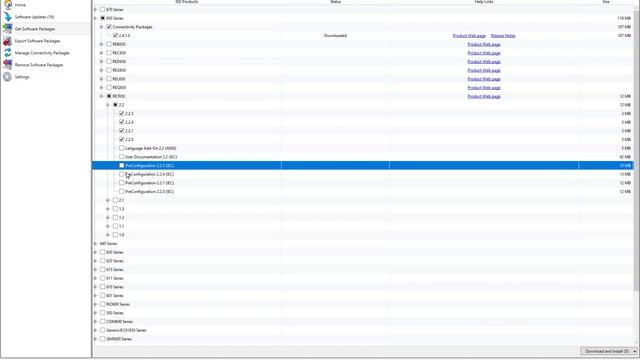The width and height of the screenshot is (640, 360).
Task: Check the 500 Series checkbox
Action: [x=102, y=313]
